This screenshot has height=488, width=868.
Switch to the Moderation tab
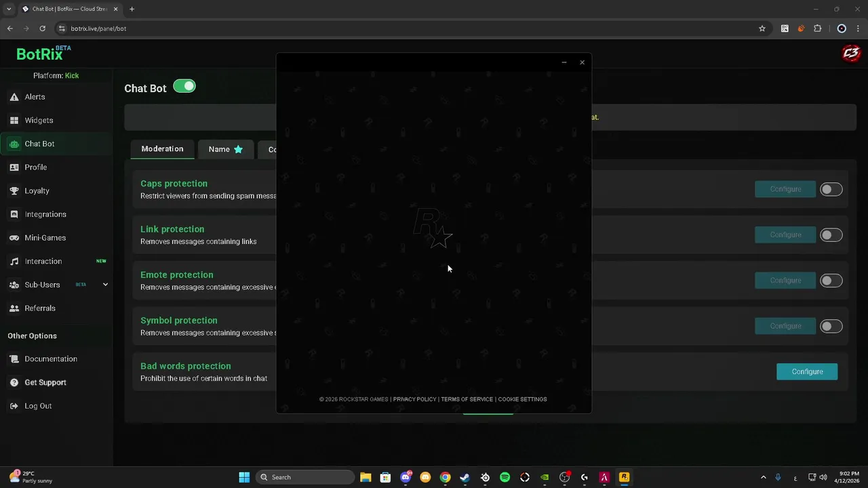coord(162,149)
